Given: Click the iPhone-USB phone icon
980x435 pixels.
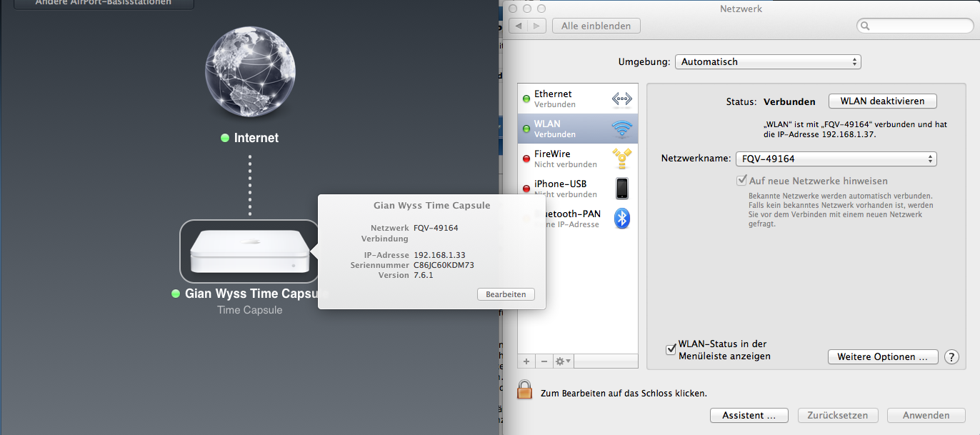Looking at the screenshot, I should pos(622,189).
